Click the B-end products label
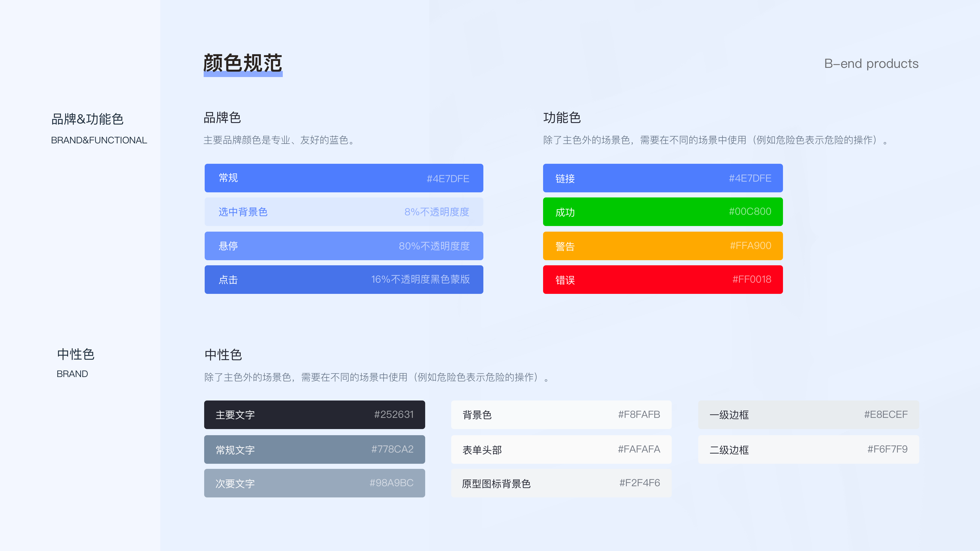 pyautogui.click(x=871, y=64)
